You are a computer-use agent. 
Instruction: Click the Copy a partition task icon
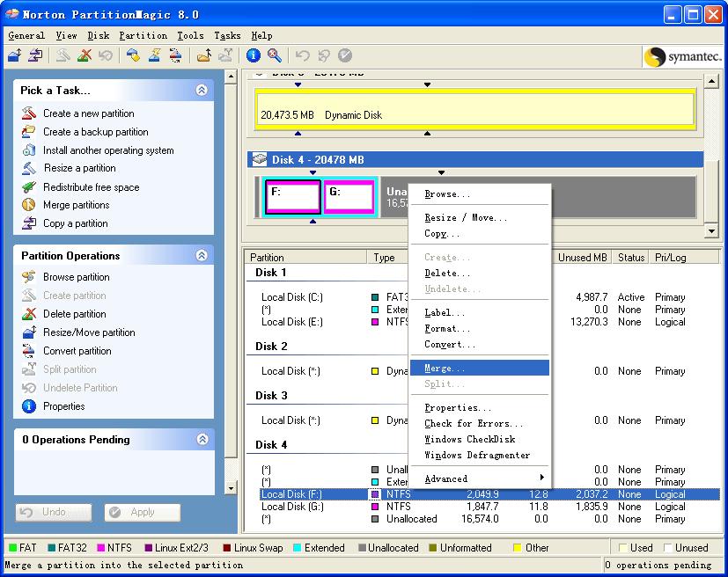(x=29, y=223)
